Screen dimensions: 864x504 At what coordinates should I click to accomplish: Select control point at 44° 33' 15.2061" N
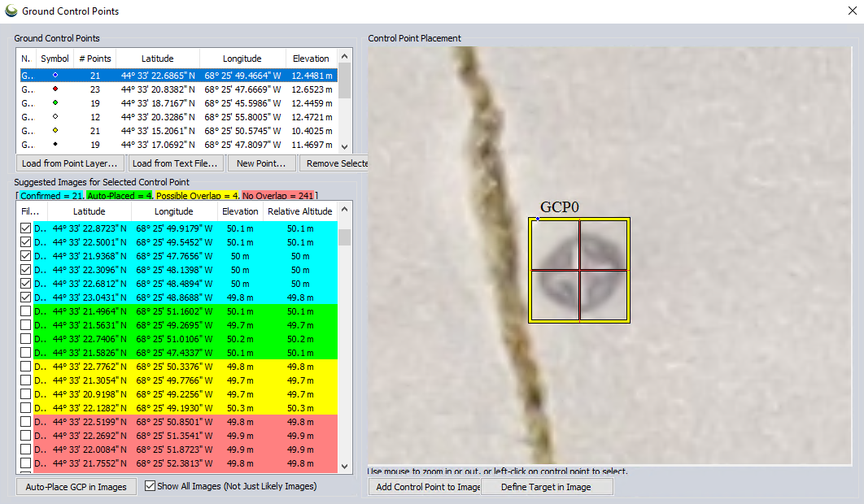177,131
